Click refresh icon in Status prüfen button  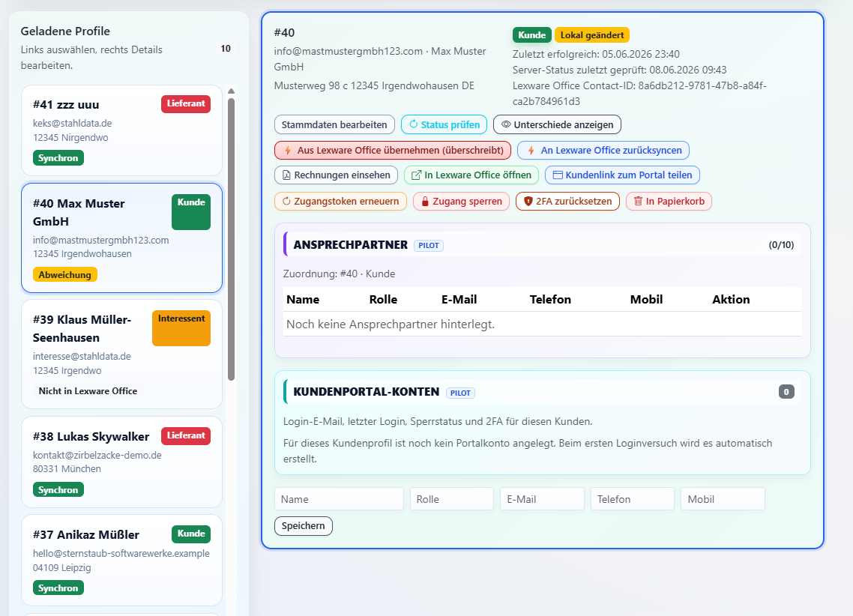[x=414, y=124]
